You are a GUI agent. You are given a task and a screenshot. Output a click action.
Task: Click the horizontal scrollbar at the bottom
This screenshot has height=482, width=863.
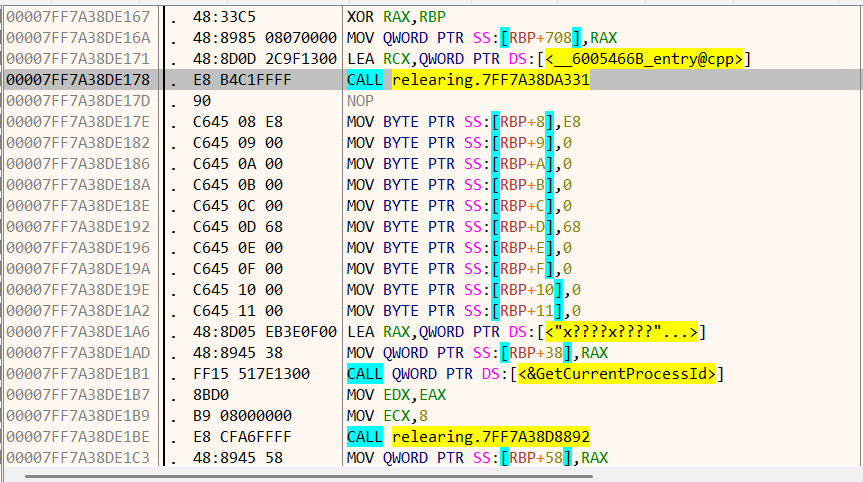point(430,474)
